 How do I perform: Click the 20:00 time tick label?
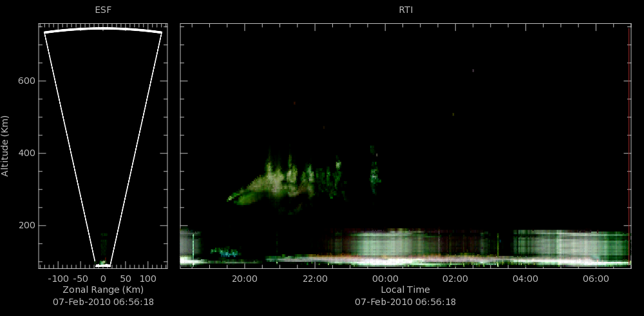click(244, 279)
